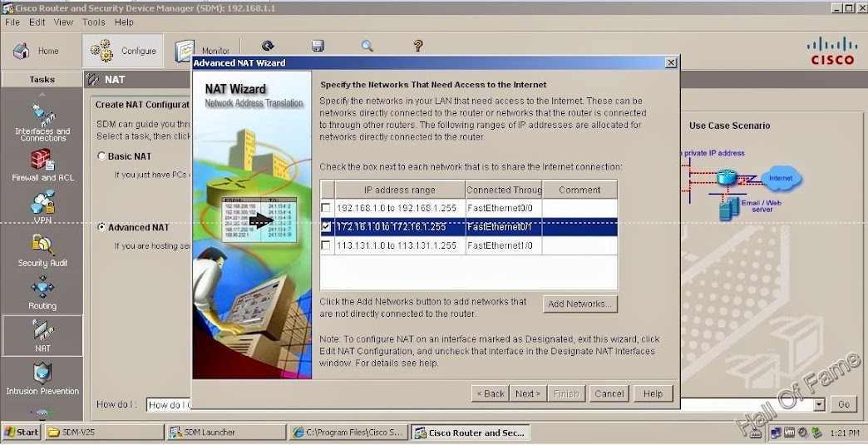
Task: Click the Refresh toolbar icon
Action: pos(268,46)
